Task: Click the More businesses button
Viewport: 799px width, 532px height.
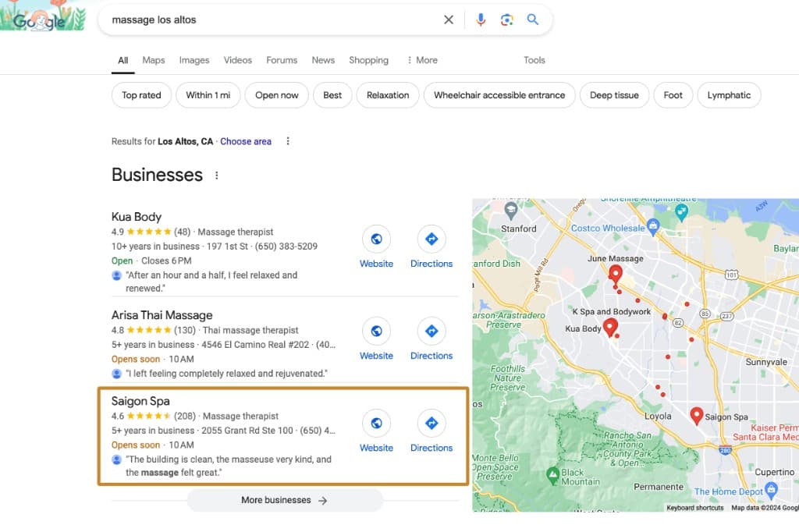Action: 285,500
